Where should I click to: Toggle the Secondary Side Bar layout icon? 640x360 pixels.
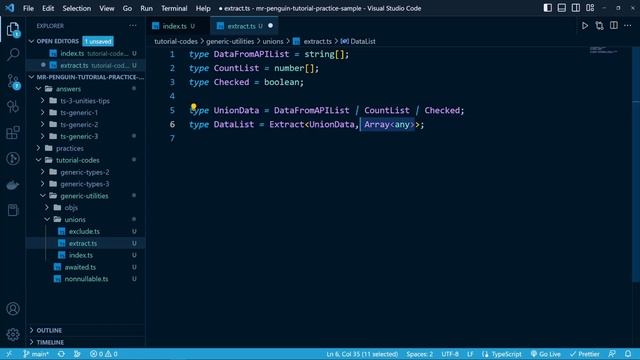pos(576,8)
